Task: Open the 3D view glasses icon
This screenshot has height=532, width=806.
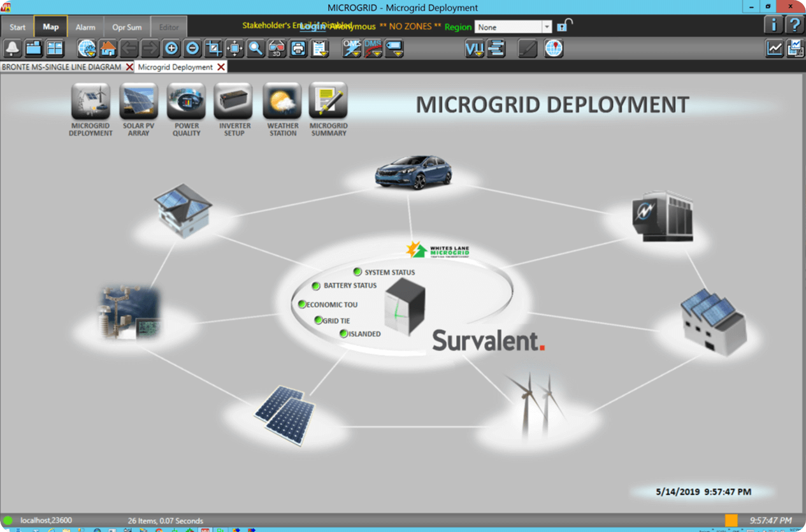Action: pyautogui.click(x=277, y=48)
